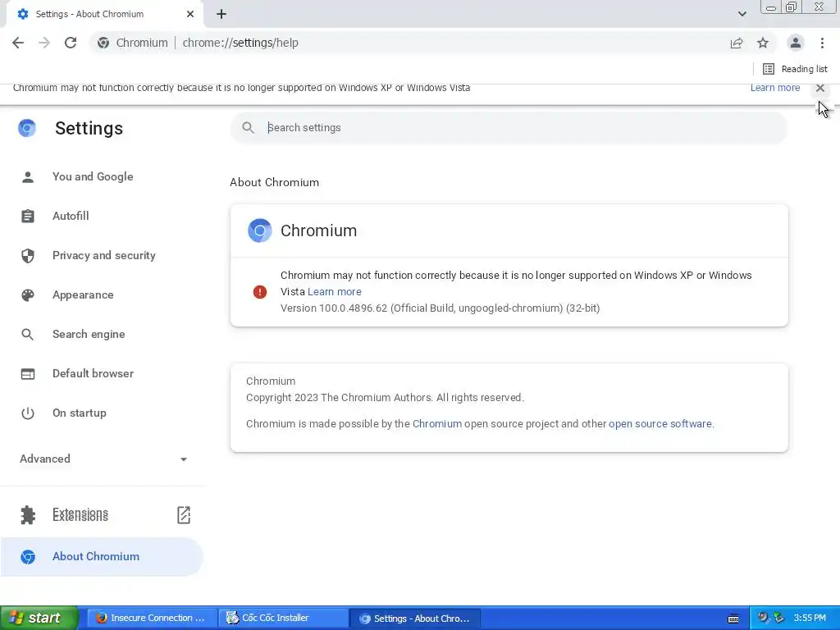
Task: Open the profile avatar button
Action: (796, 43)
